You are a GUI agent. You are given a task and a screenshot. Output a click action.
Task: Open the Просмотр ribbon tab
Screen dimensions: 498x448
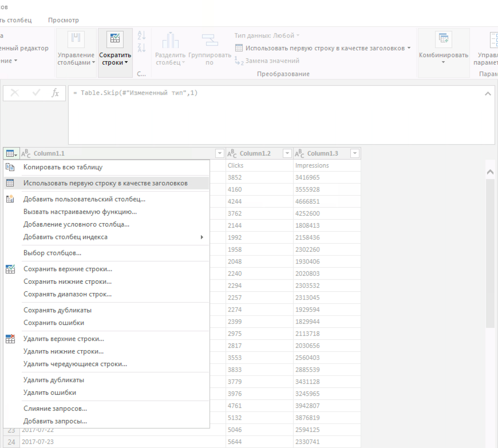(x=63, y=20)
